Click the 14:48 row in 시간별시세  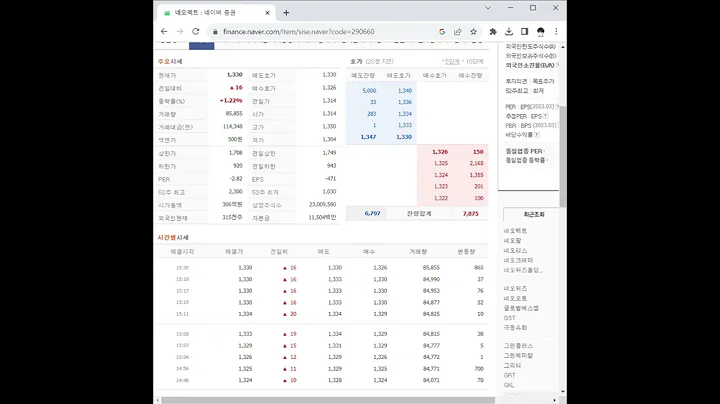pyautogui.click(x=321, y=380)
